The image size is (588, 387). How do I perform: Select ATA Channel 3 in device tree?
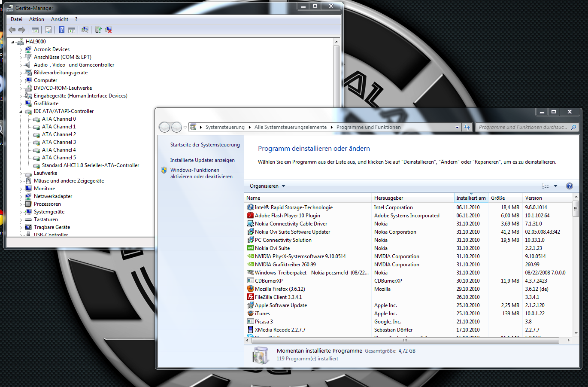pyautogui.click(x=59, y=142)
